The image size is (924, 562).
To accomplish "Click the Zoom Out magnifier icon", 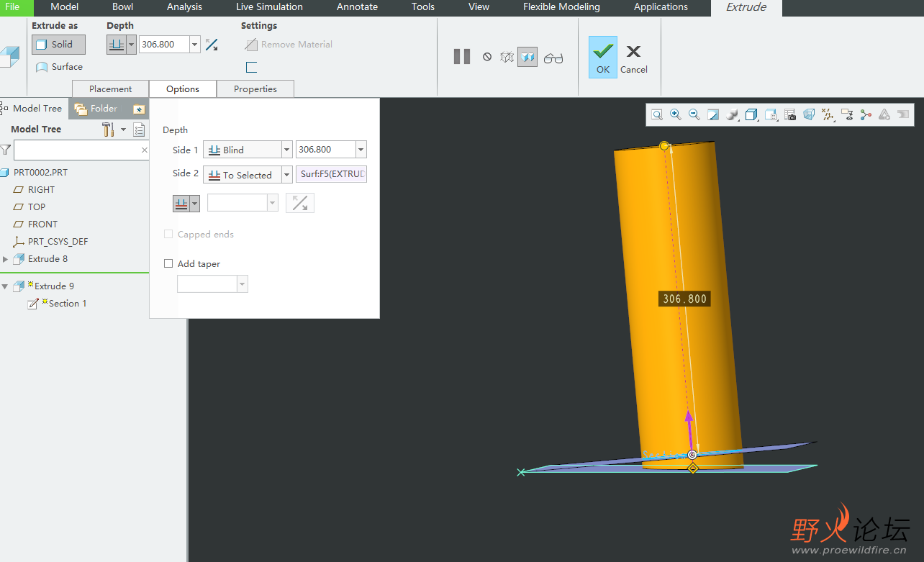I will [x=694, y=114].
